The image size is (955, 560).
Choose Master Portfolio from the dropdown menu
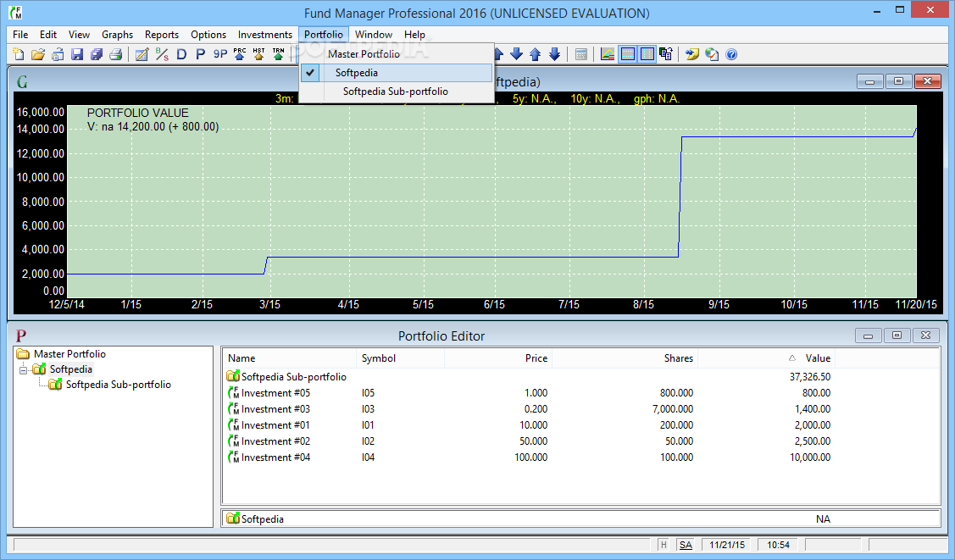[x=397, y=54]
